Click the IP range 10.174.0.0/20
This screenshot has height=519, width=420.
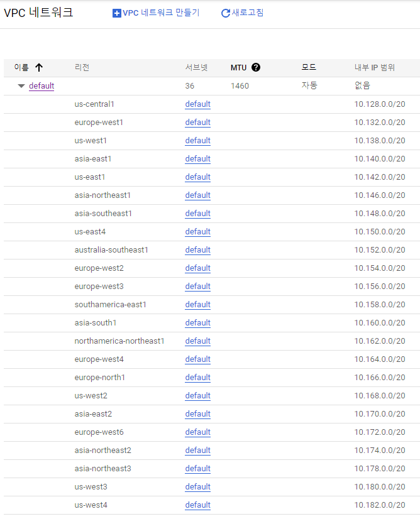pyautogui.click(x=380, y=450)
